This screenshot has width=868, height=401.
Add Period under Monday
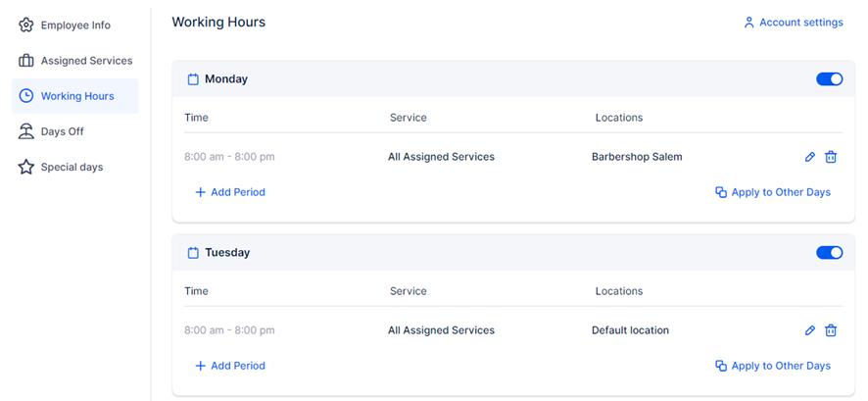coord(230,192)
